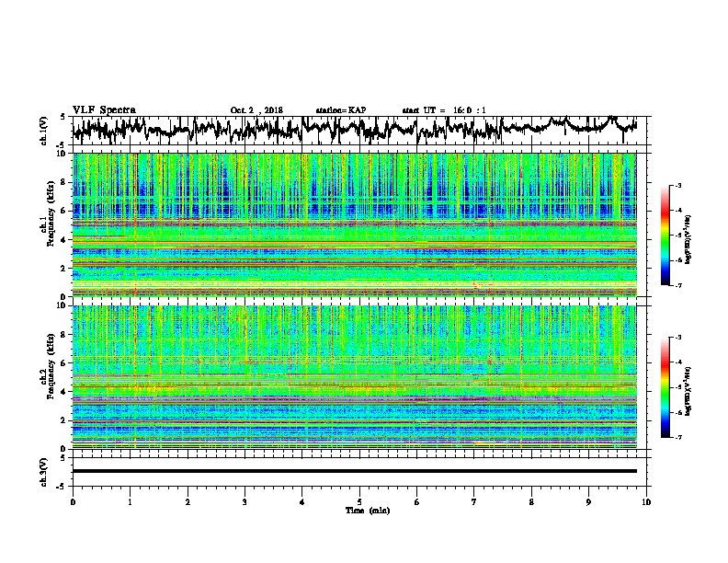The width and height of the screenshot is (728, 563).
Task: Click the 'Time (min)' x-axis label
Action: point(368,511)
